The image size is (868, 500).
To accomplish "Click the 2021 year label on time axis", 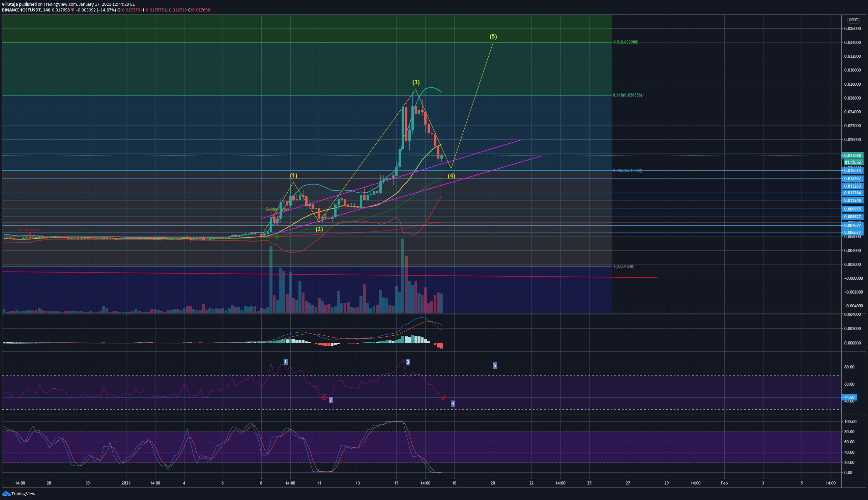I will [x=126, y=483].
